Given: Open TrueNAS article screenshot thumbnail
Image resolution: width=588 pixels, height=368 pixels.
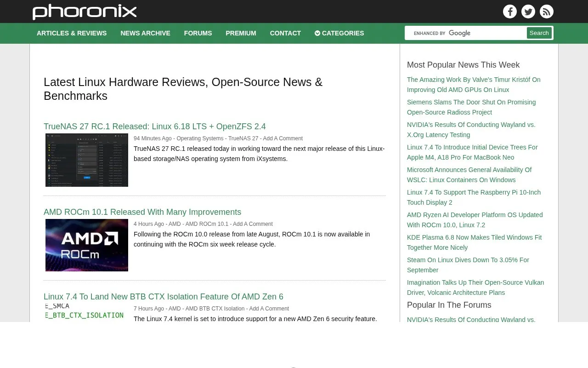Looking at the screenshot, I should pos(87,160).
